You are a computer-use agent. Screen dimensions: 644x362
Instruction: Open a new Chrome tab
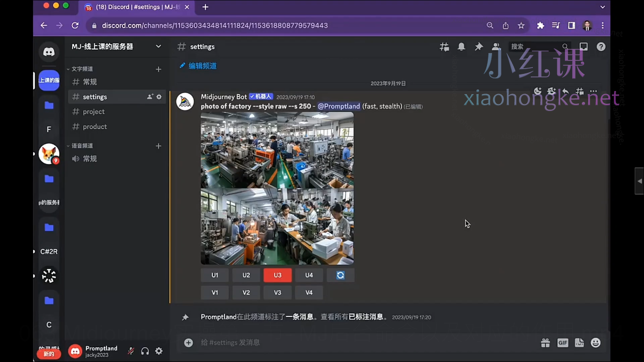(205, 7)
